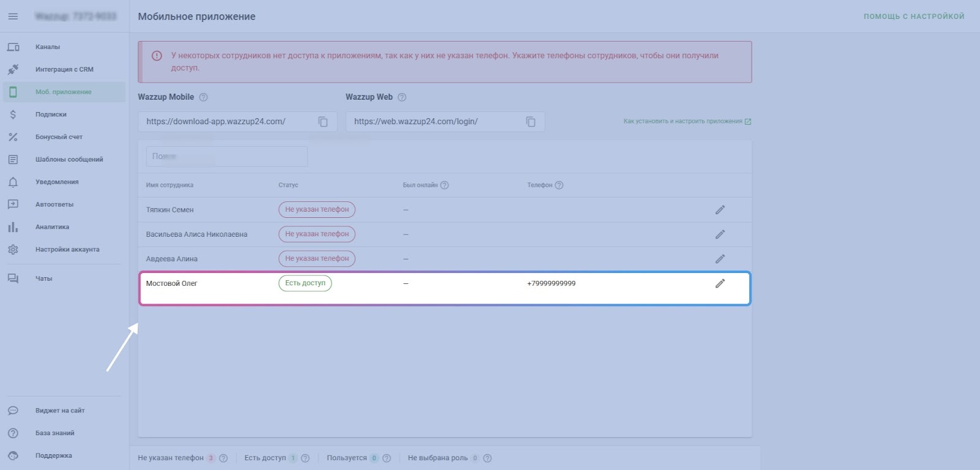This screenshot has height=470, width=980.
Task: Show help tooltip next to Wazzup Mobile
Action: [204, 97]
